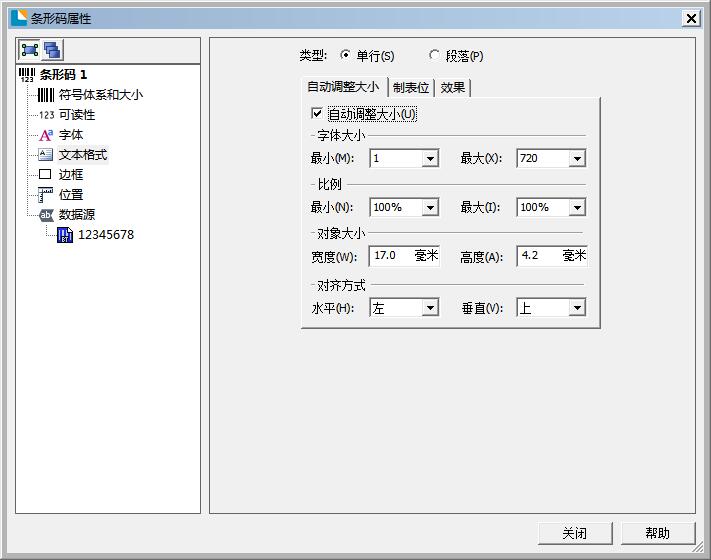Screen dimensions: 711x560
Task: Select 字体 in the tree
Action: (71, 135)
